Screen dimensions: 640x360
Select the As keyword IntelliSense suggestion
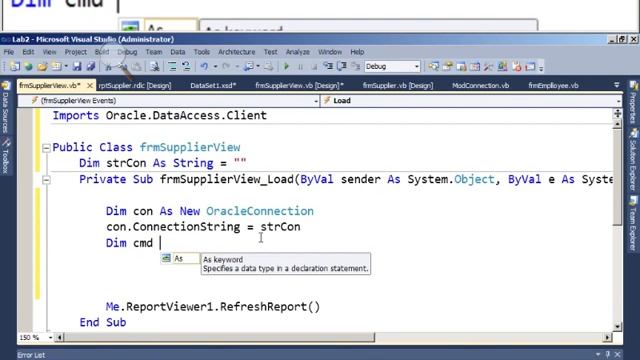[180, 258]
